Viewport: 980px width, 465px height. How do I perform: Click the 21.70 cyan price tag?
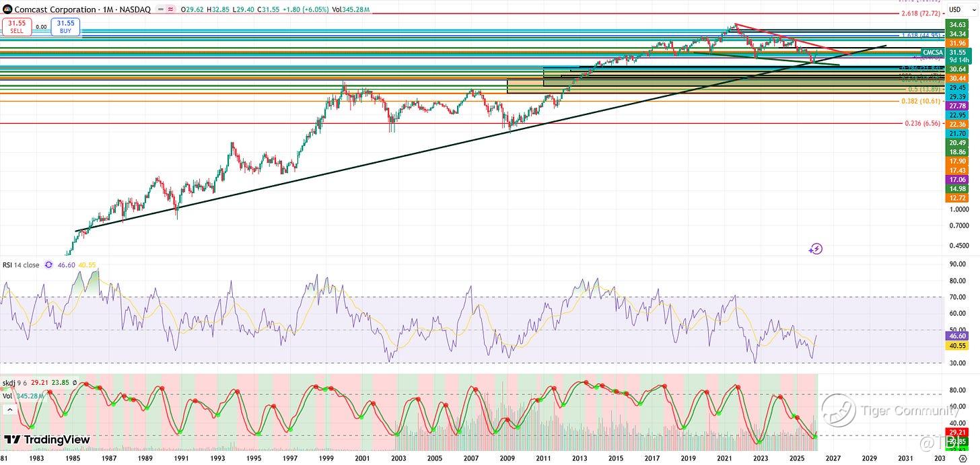click(957, 134)
